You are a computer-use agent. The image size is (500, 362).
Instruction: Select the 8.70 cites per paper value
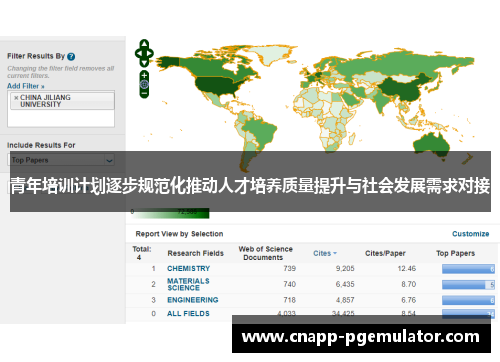coord(408,284)
